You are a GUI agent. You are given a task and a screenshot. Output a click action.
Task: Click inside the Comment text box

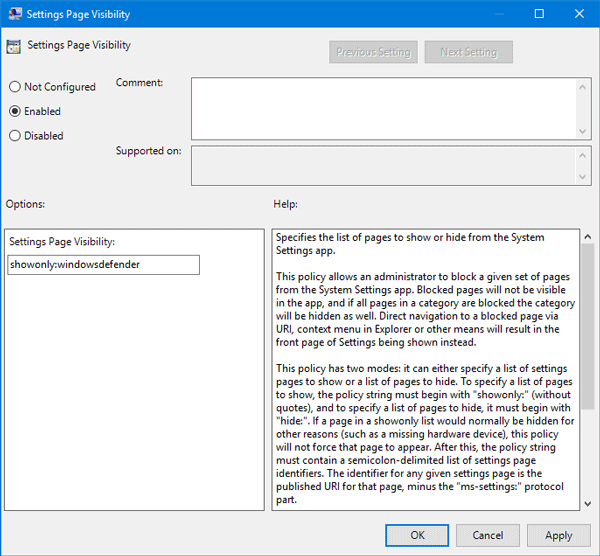point(385,108)
